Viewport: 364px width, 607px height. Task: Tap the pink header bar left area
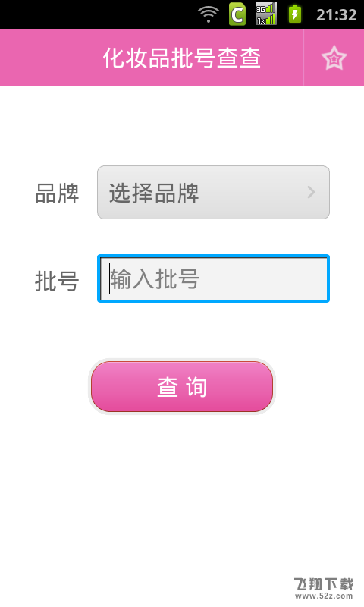[50, 58]
